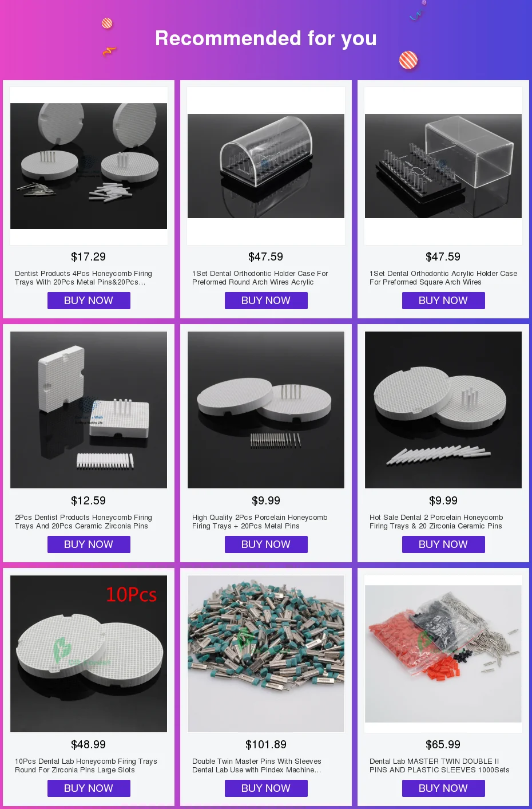Viewport: 532px width, 809px height.
Task: Click BUY NOW for $48.99 10Pcs trays
Action: coord(89,788)
